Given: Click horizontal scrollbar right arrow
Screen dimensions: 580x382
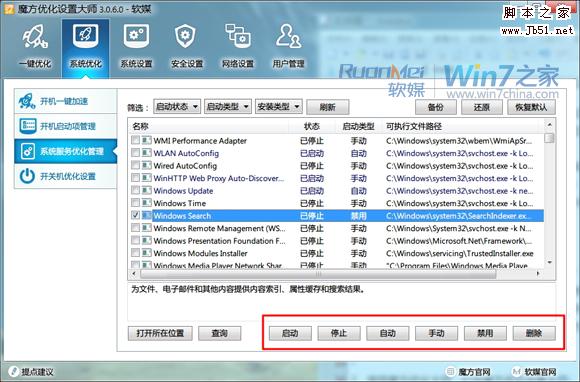Looking at the screenshot, I should click(x=538, y=274).
